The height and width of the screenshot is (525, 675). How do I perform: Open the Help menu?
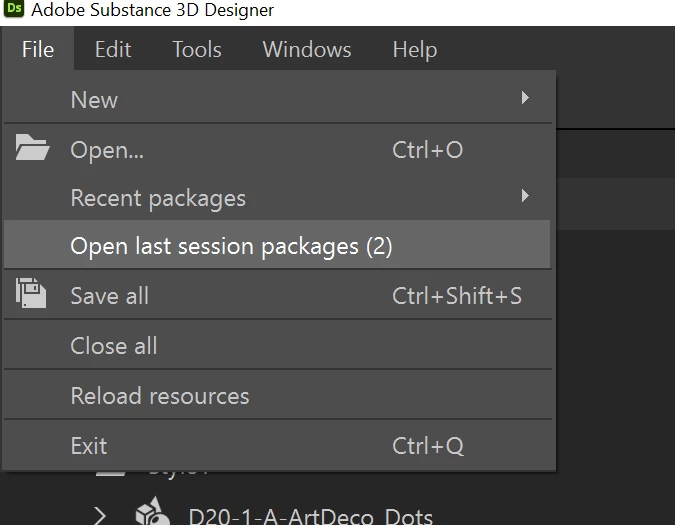pos(415,49)
